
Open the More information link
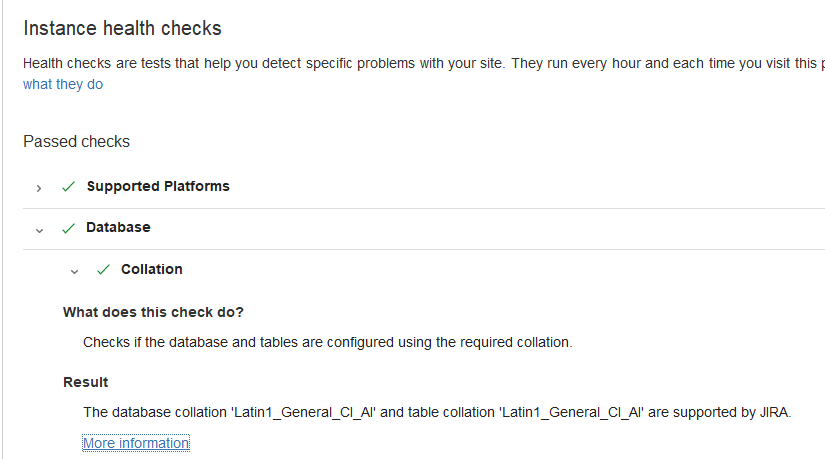click(x=136, y=443)
